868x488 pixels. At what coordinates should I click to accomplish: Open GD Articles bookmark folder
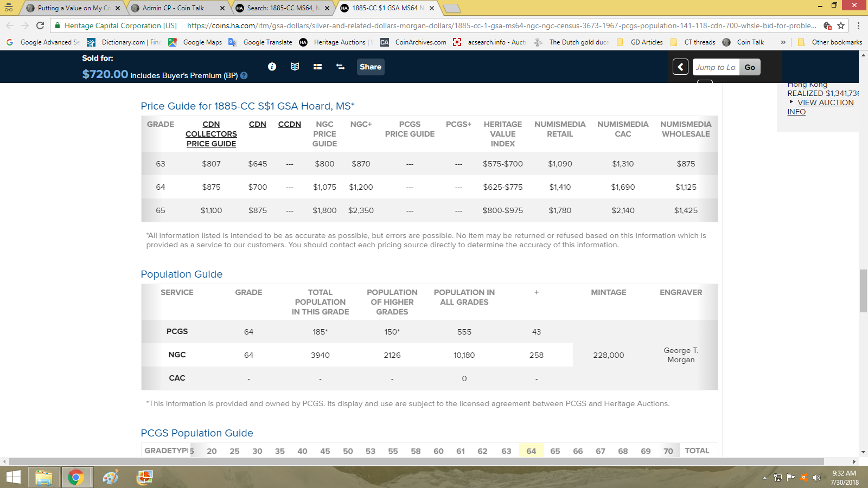pos(640,42)
